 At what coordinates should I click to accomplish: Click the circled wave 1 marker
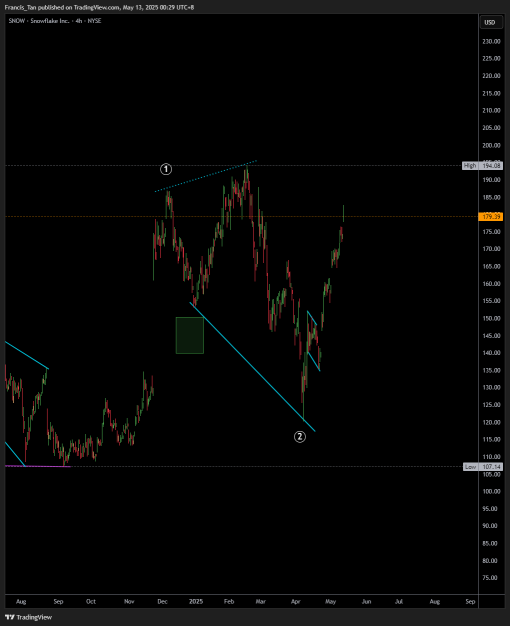coord(166,169)
